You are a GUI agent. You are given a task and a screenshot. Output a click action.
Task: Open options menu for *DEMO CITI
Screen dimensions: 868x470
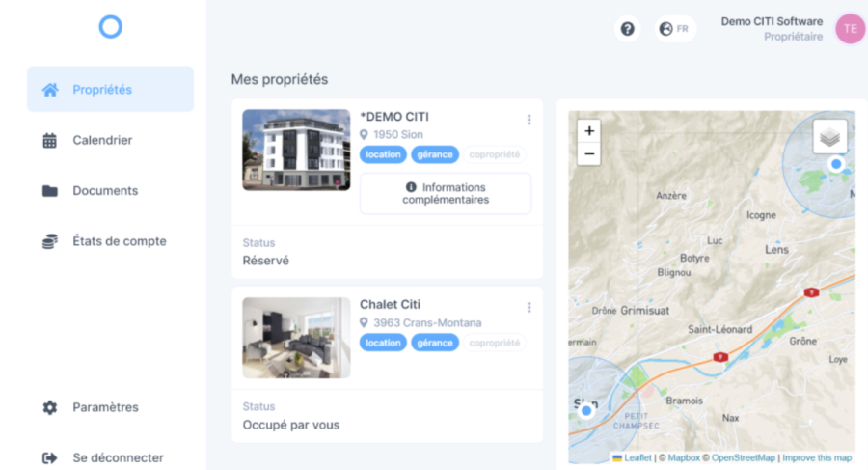(x=529, y=120)
